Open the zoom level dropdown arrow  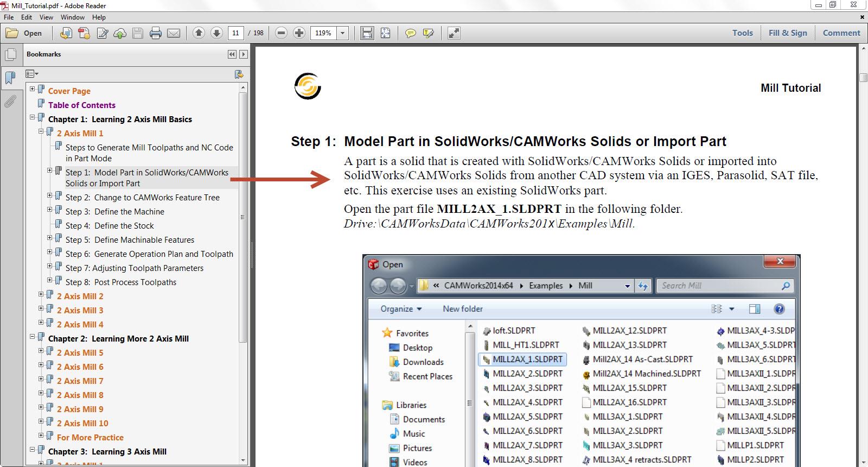pyautogui.click(x=342, y=33)
